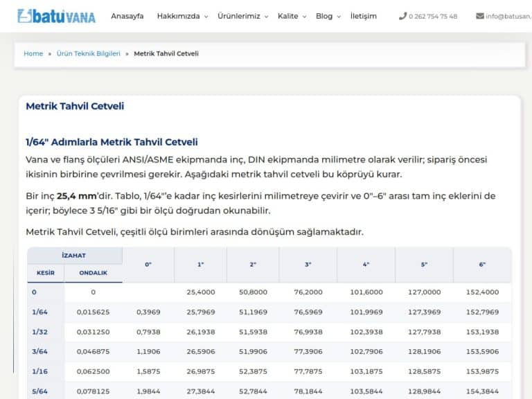Open the Kalite menu
Viewport: 532px width, 399px height.
click(x=287, y=16)
